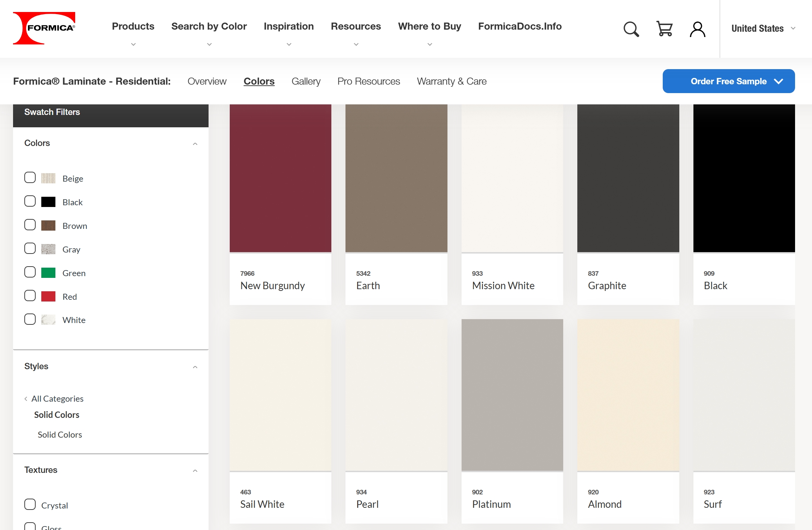Check the Beige color filter
This screenshot has width=812, height=530.
[30, 177]
